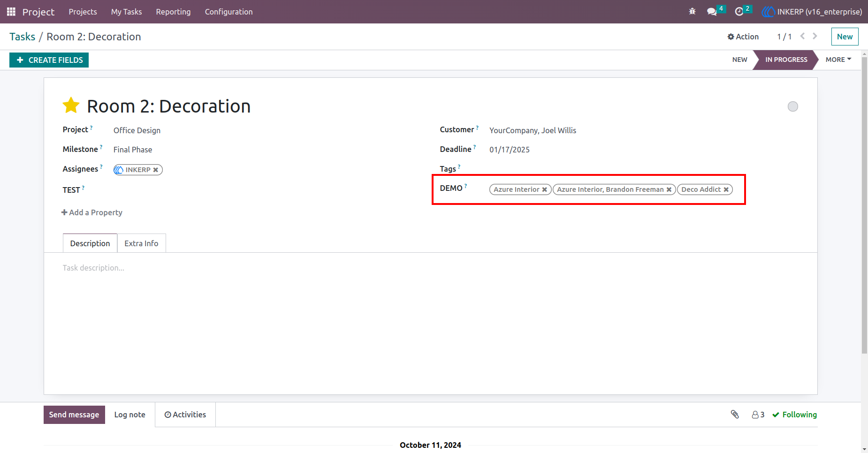Open the followers list icon

pyautogui.click(x=758, y=415)
